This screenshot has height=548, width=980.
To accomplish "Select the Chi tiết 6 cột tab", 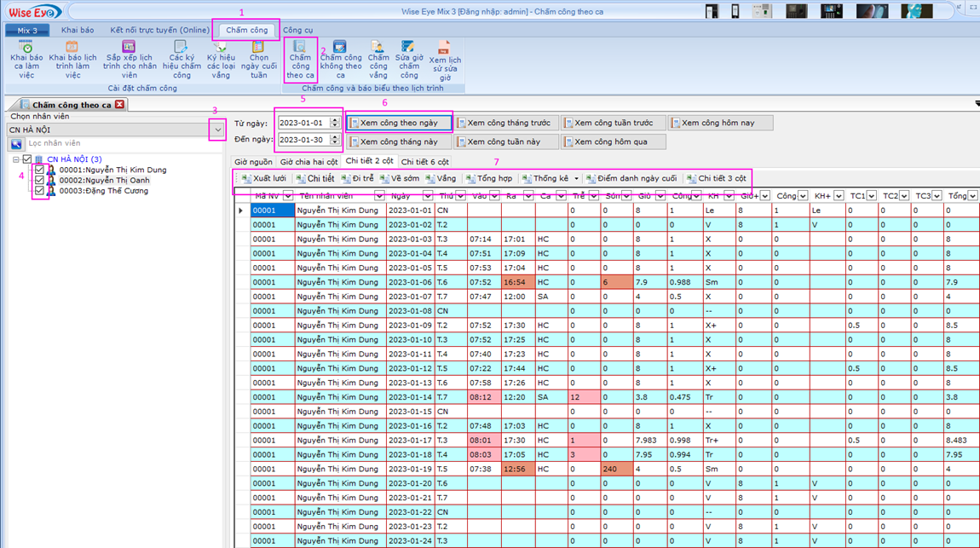I will coord(424,161).
